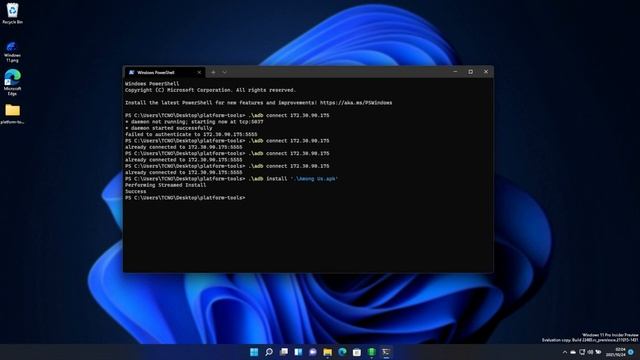This screenshot has width=640, height=360.
Task: Add a new terminal tab
Action: pos(213,72)
